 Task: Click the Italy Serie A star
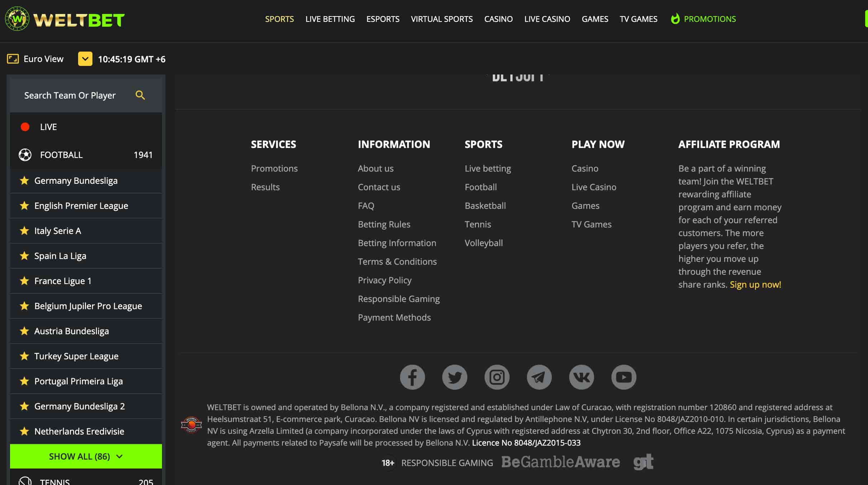click(24, 231)
